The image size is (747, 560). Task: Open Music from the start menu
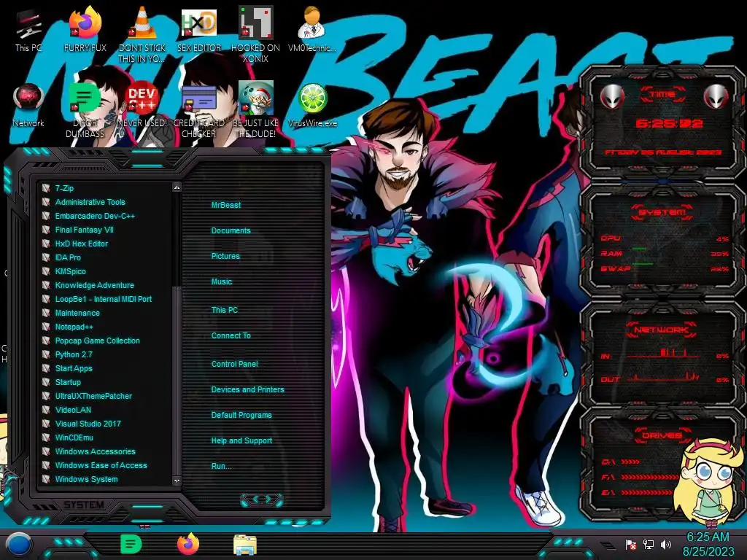coord(222,282)
